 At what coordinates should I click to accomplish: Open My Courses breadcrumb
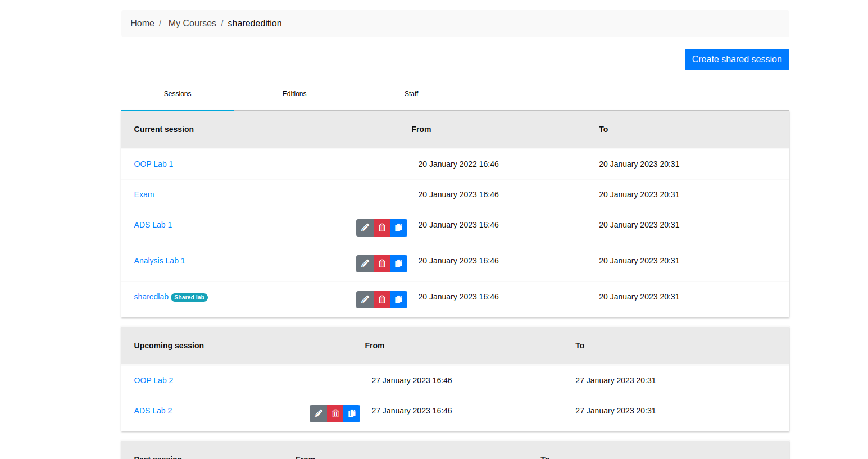[192, 24]
